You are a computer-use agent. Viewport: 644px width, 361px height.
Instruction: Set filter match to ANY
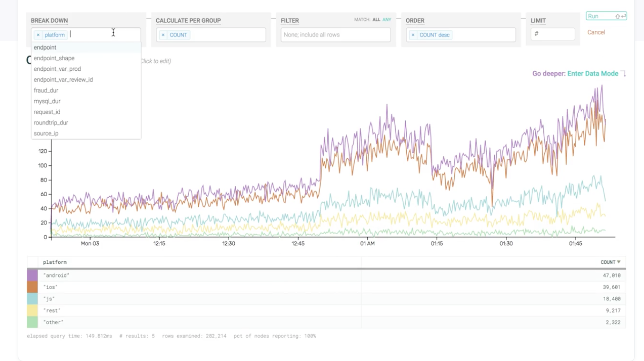387,20
